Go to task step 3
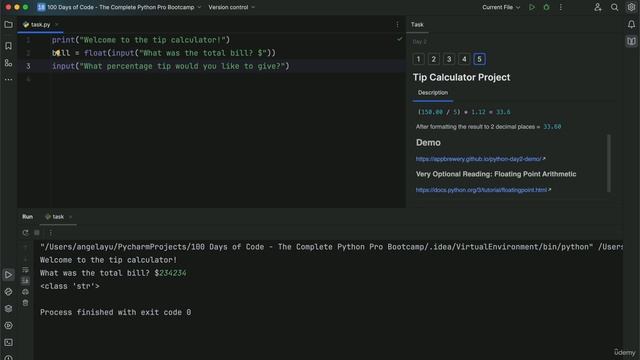640x360 pixels. tap(449, 59)
